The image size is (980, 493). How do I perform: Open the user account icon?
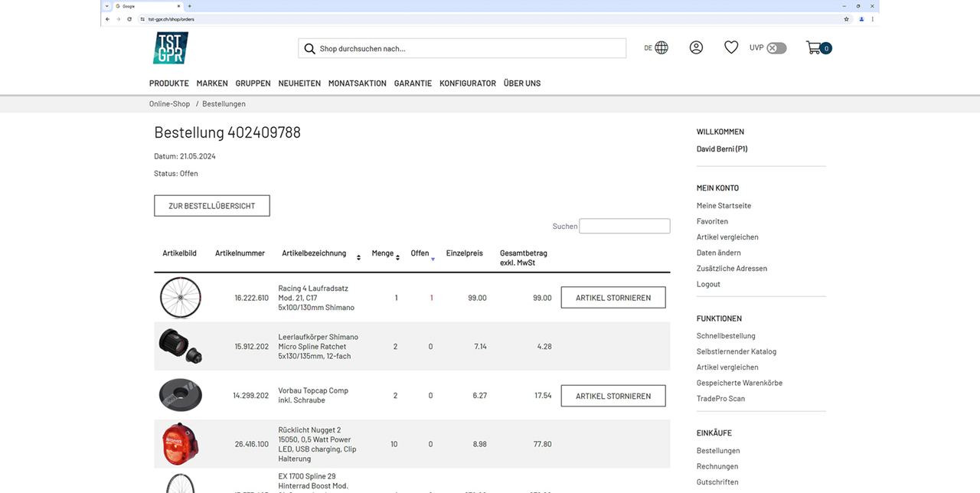(x=696, y=47)
